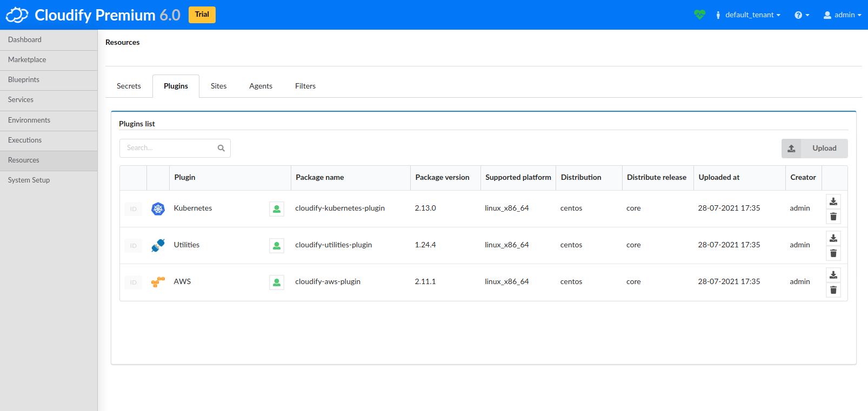Sort by Supported platform column header
Viewport: 868px width, 411px height.
(518, 178)
